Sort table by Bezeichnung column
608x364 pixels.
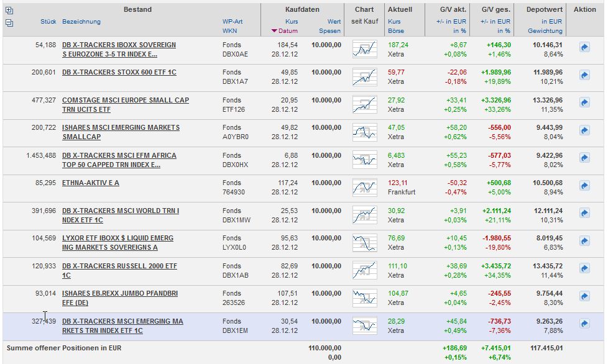[81, 22]
